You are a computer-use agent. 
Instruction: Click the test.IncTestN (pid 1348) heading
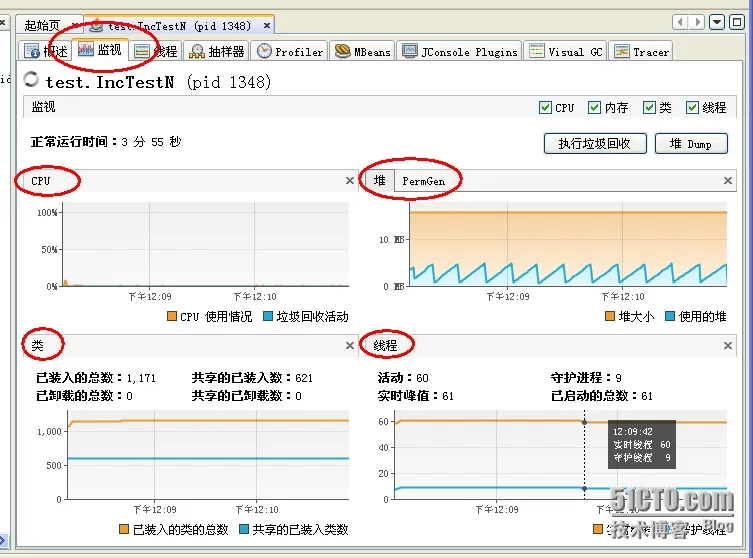[158, 82]
